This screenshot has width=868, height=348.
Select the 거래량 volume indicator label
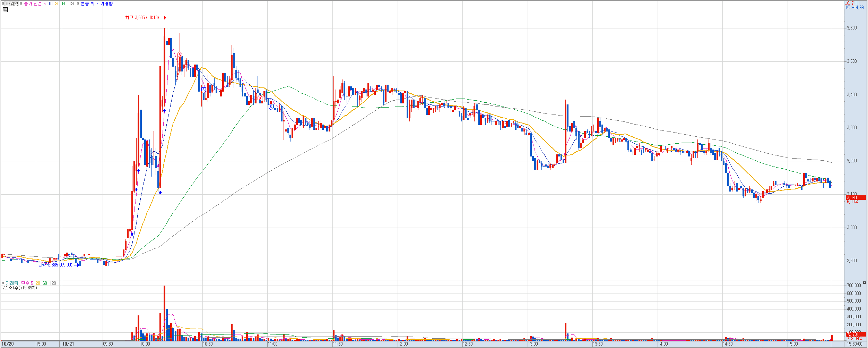12,283
